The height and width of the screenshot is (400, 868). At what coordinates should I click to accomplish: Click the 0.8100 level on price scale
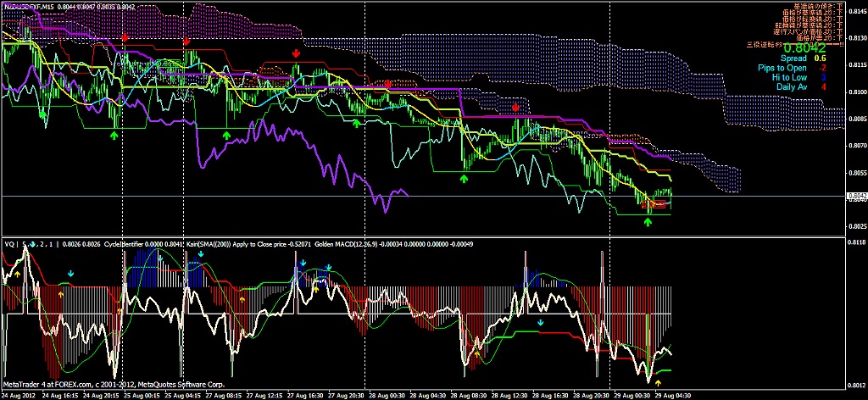[x=856, y=92]
